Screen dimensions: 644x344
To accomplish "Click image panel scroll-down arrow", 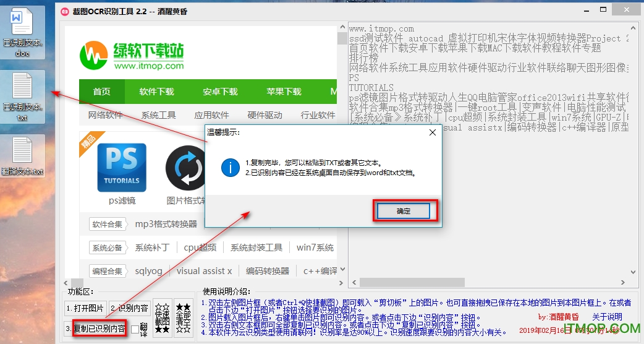I will (x=342, y=270).
